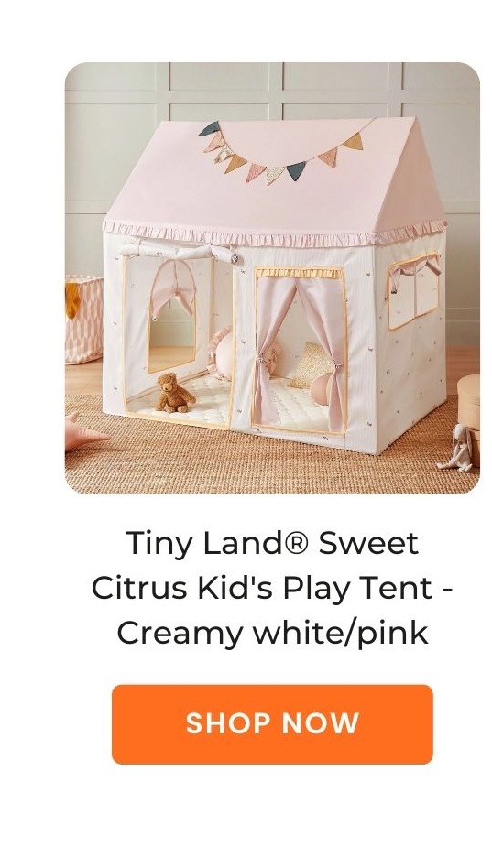The width and height of the screenshot is (492, 868).
Task: Click the teddy bear inside the tent
Action: [173, 393]
